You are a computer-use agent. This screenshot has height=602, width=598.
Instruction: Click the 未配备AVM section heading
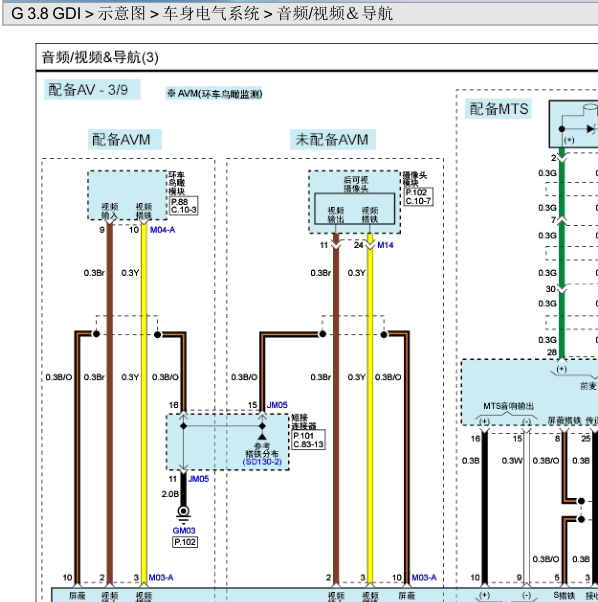coord(332,139)
